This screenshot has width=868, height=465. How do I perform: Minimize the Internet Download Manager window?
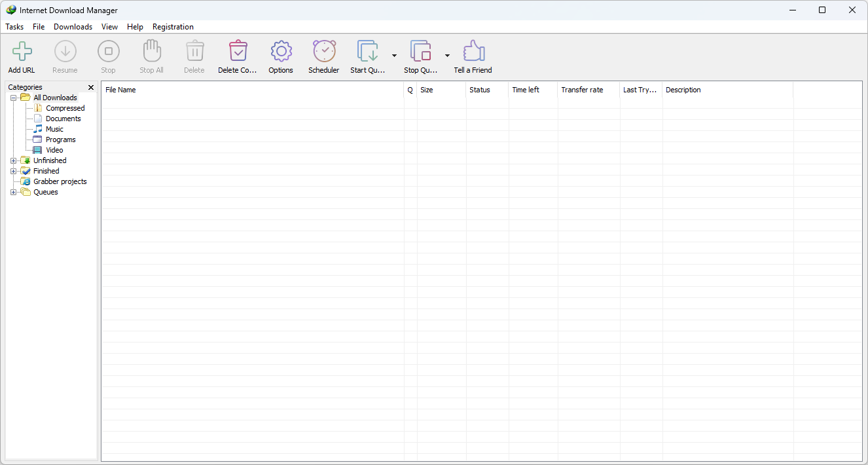point(792,10)
